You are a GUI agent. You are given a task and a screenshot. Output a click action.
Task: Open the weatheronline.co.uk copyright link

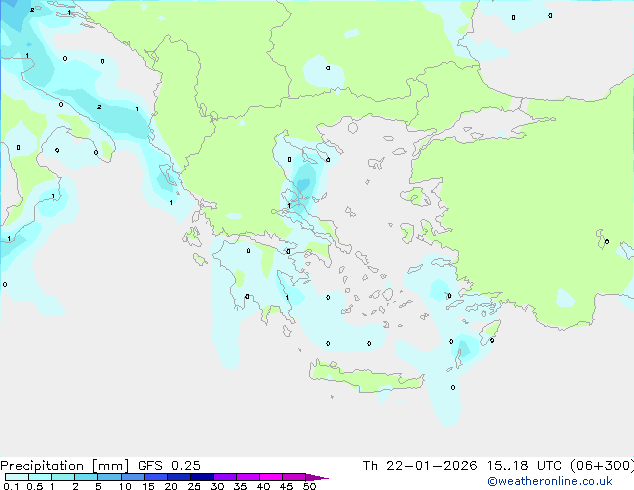550,481
